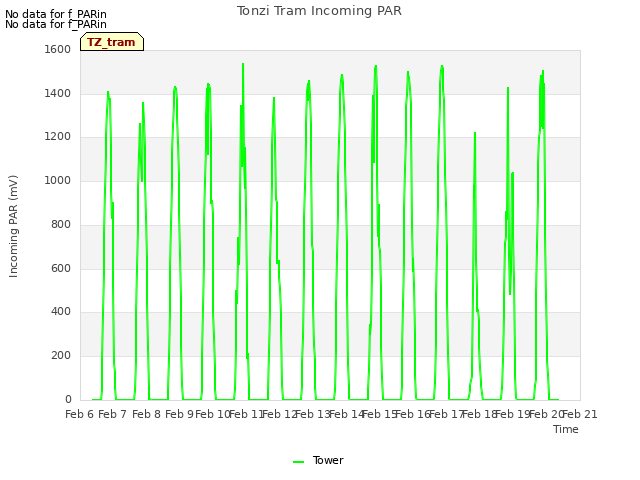Click the Tower legend entry text
The width and height of the screenshot is (640, 480).
[328, 460]
